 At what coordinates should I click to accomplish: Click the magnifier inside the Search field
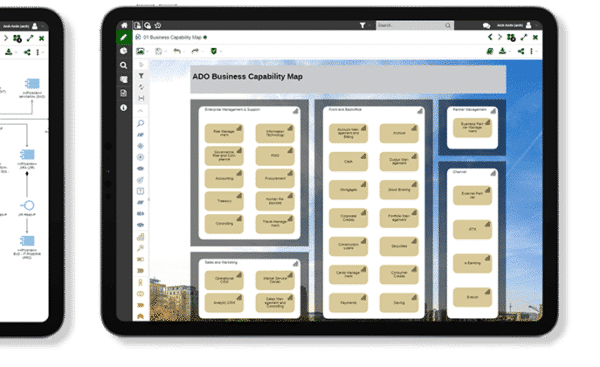pos(448,26)
